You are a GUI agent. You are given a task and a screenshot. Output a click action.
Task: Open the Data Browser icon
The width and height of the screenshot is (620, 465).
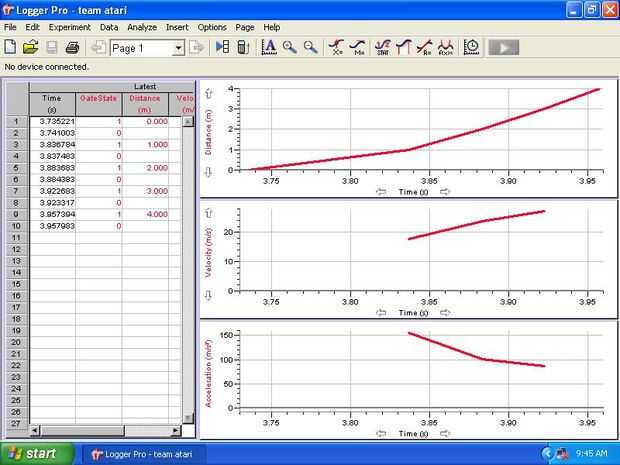click(x=223, y=47)
